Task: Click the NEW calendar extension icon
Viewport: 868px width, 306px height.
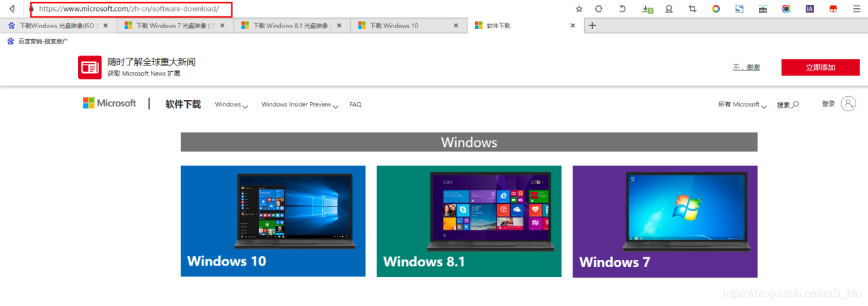Action: (762, 9)
